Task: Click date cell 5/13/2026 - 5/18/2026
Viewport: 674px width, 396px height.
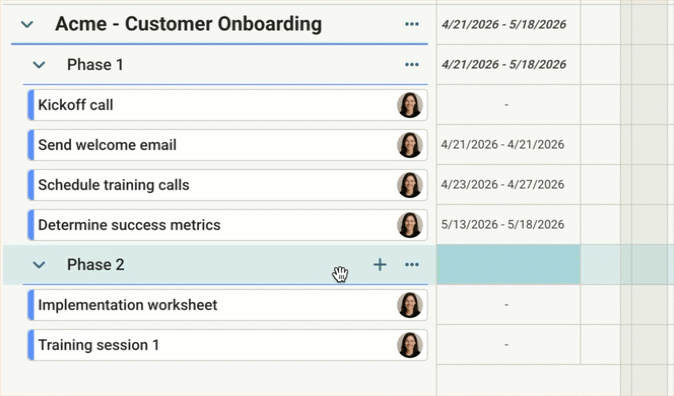Action: (509, 224)
